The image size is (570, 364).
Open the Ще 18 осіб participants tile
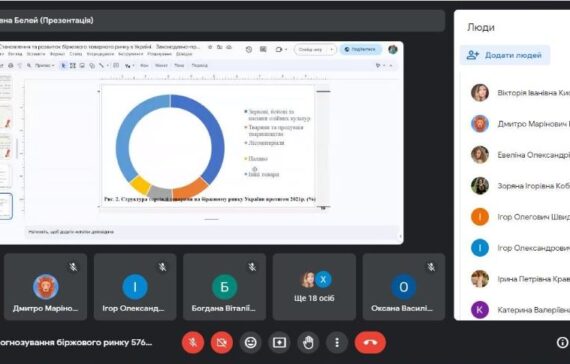pyautogui.click(x=314, y=287)
